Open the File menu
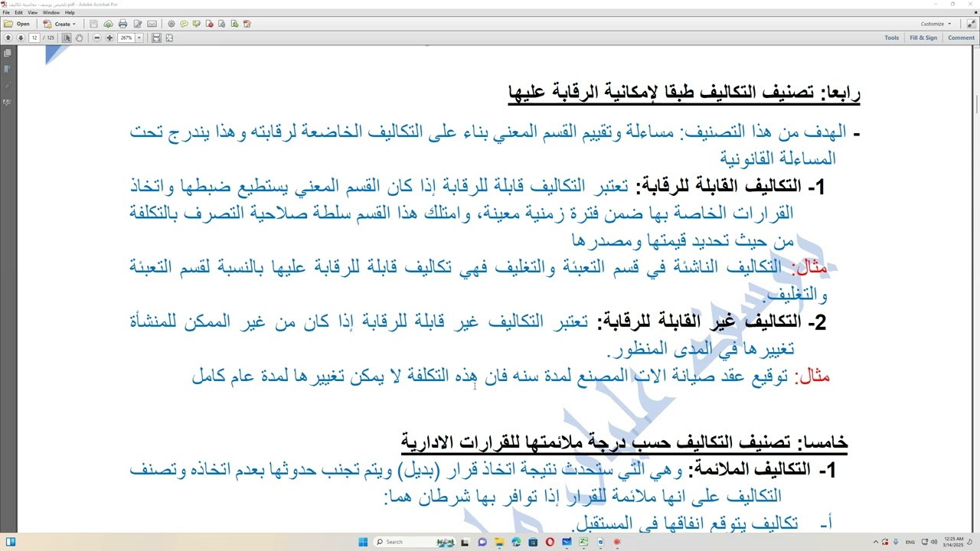The image size is (980, 551). point(6,12)
